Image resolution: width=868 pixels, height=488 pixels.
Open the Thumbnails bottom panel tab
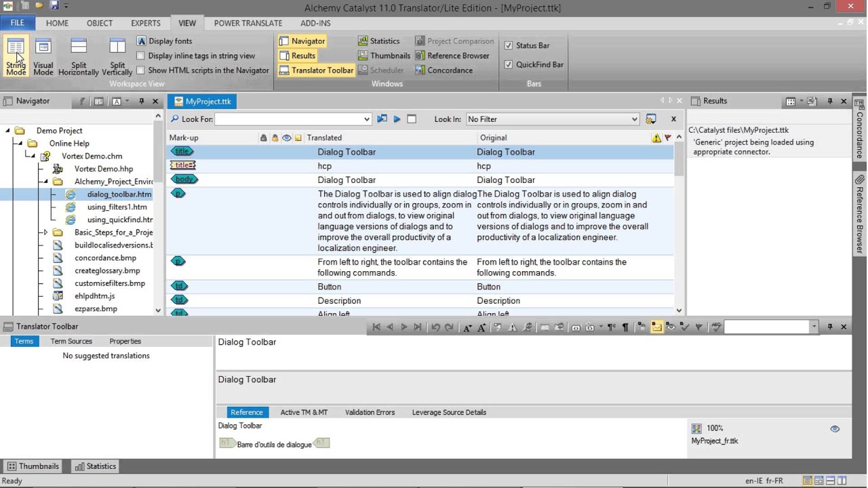coord(33,466)
